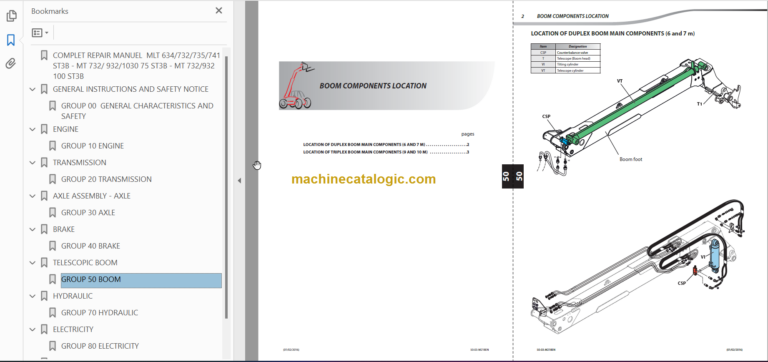
Task: Click bookmark icon beside GROUP 80 ELECTRICITY
Action: tap(52, 346)
